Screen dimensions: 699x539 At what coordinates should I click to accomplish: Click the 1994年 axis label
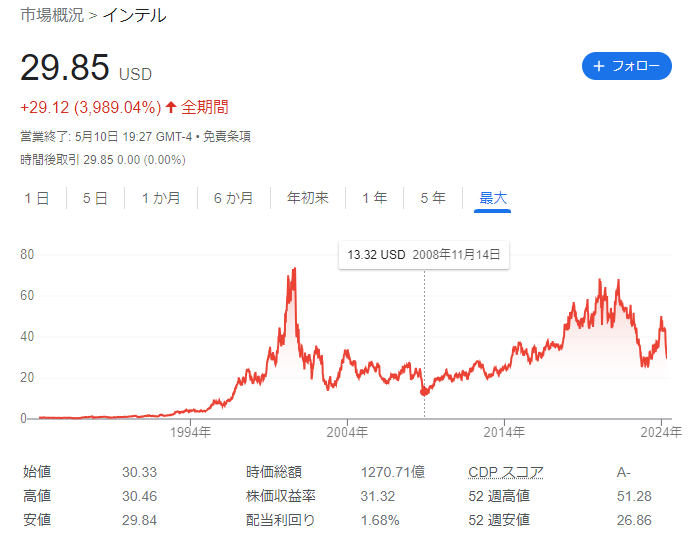coord(190,432)
